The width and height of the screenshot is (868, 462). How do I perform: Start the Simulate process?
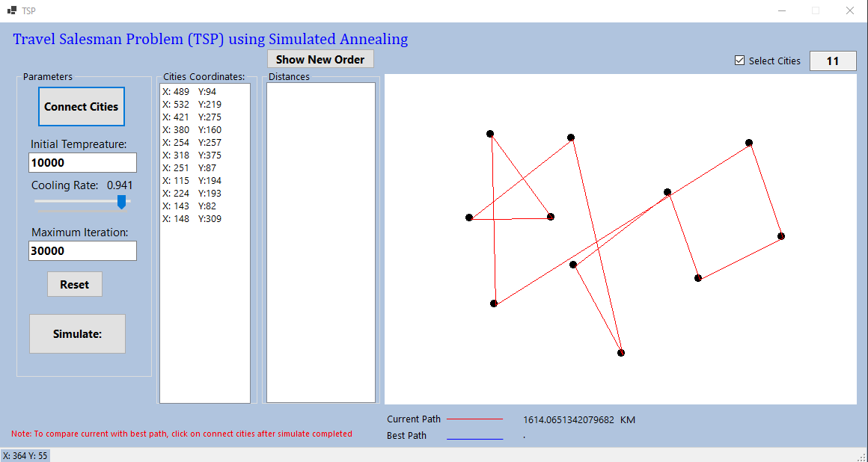click(77, 333)
